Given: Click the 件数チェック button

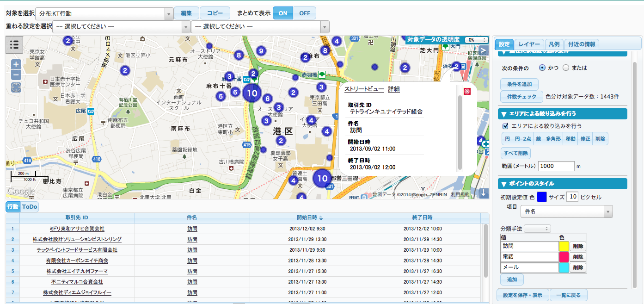Looking at the screenshot, I should (522, 97).
